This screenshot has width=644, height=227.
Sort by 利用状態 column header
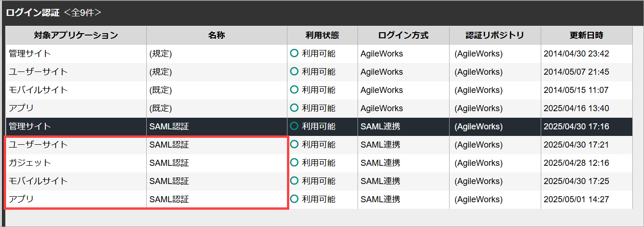[x=322, y=35]
